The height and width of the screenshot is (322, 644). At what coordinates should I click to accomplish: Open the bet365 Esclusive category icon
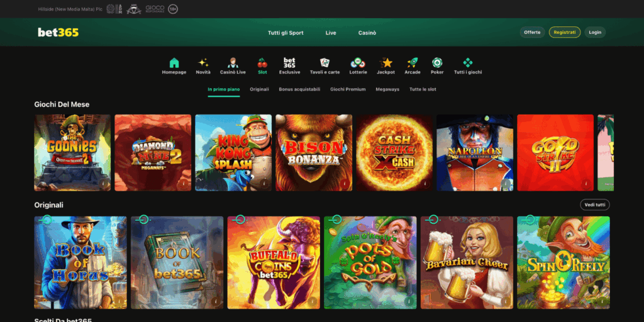tap(289, 63)
